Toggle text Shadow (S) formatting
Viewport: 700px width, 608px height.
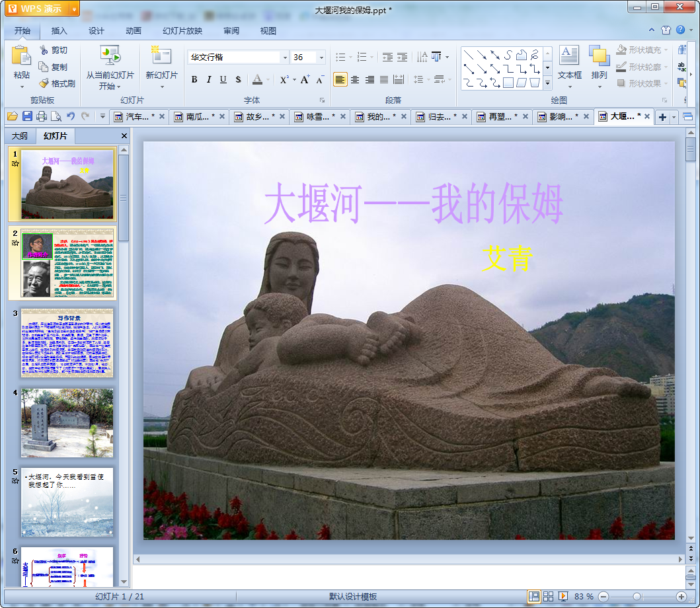[238, 79]
